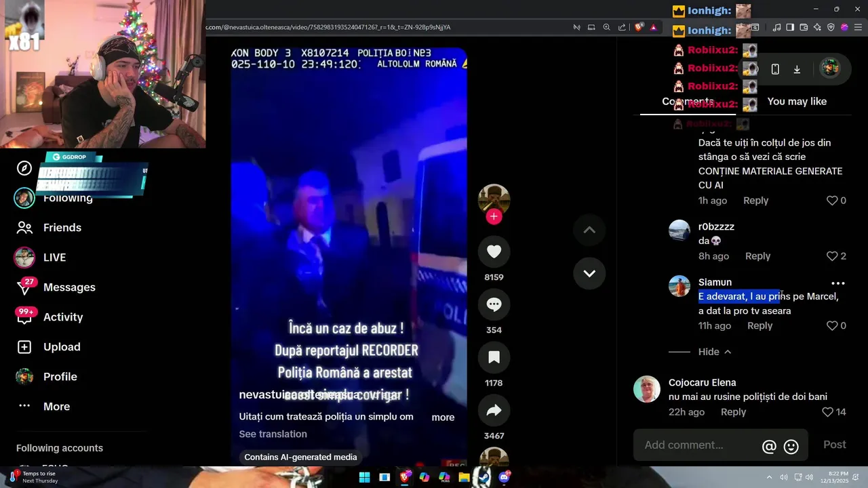The width and height of the screenshot is (868, 488).
Task: Go to Friends in the TikTok sidebar
Action: [x=62, y=228]
